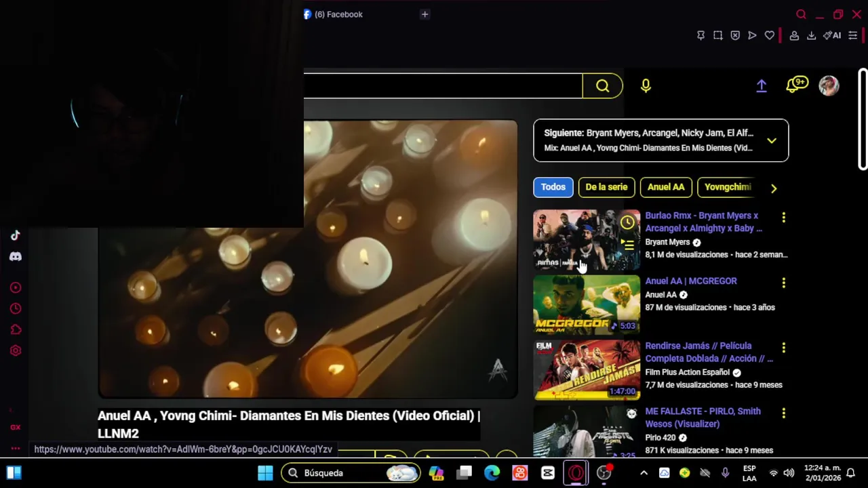Click the taskbar Búsqueda search box

click(x=351, y=473)
